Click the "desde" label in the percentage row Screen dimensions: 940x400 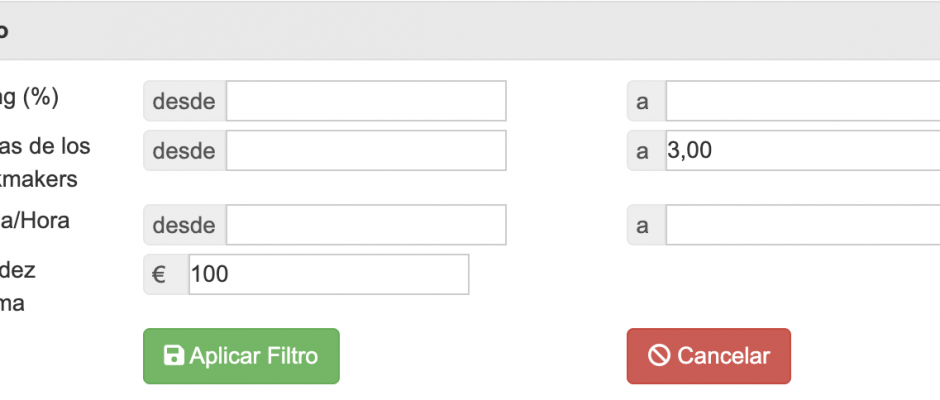(x=185, y=101)
